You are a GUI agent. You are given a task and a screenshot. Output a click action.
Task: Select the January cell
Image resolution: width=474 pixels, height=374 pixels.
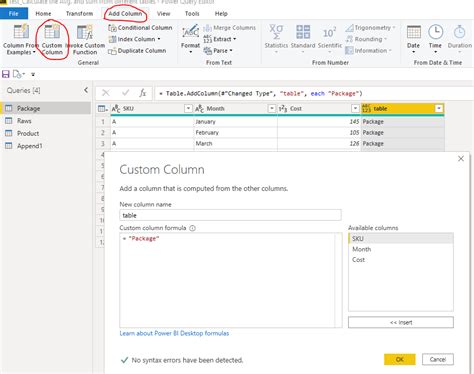[x=235, y=122]
